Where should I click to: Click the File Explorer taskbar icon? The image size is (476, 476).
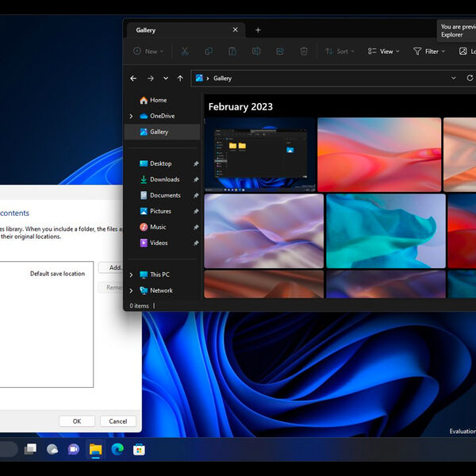pos(95,449)
